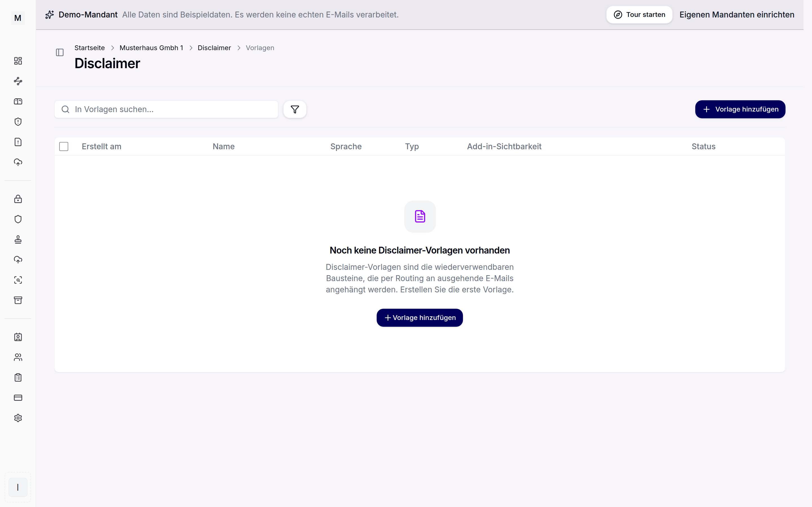Click the In Vorlagen suchen search field
The image size is (812, 507).
(166, 109)
